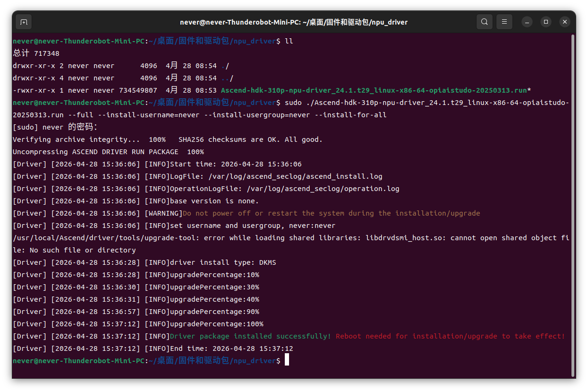Click the green Driver package installed successfully text

(x=250, y=336)
